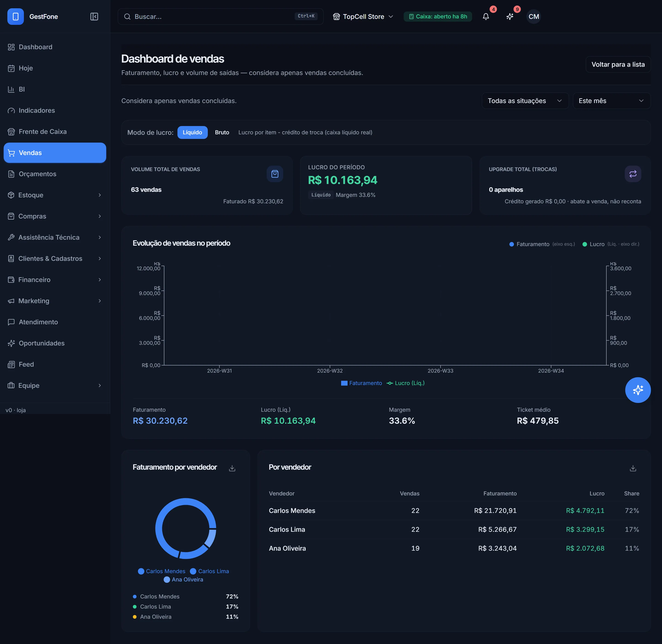
Task: Open Frente de Caixa page
Action: [55, 132]
